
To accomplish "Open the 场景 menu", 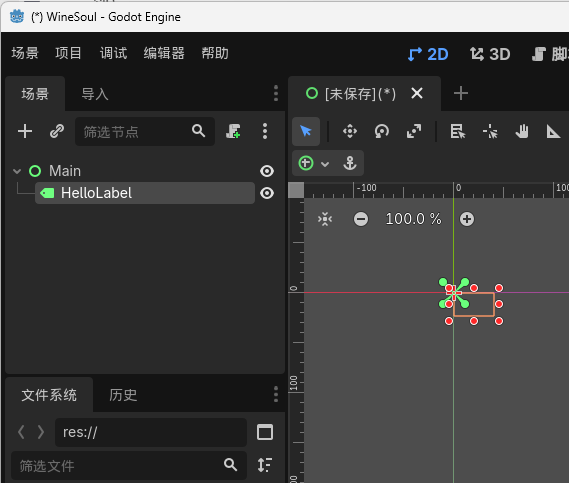I will click(25, 53).
